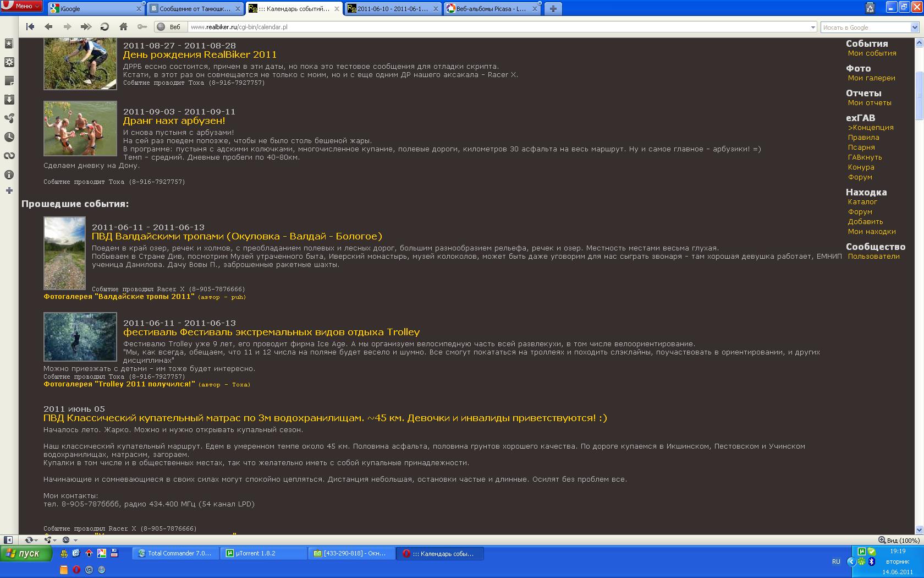The height and width of the screenshot is (578, 924).
Task: Switch to µTorrent 1.8.2 in taskbar
Action: point(263,553)
